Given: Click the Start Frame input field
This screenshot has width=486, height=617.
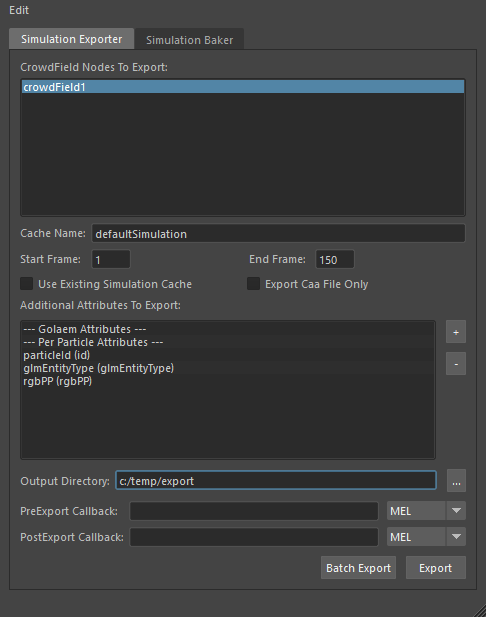Looking at the screenshot, I should point(111,259).
